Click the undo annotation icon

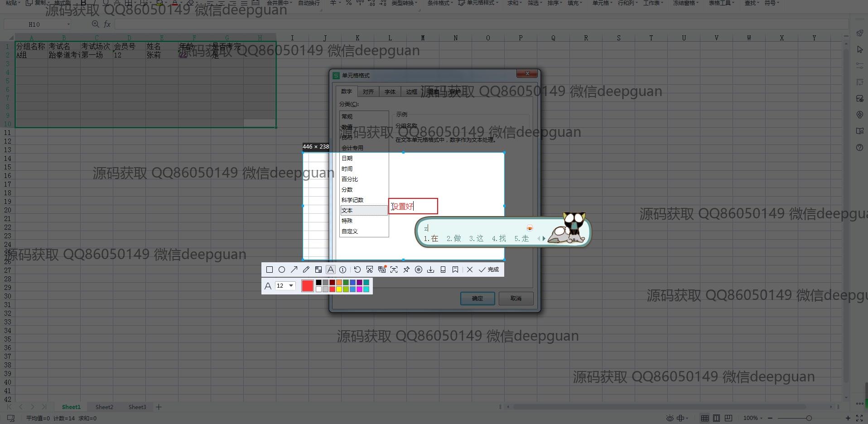[x=357, y=270]
